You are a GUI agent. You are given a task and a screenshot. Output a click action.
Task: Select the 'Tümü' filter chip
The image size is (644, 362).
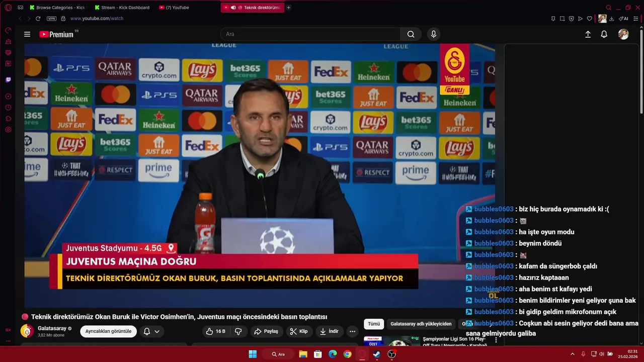[x=374, y=324]
